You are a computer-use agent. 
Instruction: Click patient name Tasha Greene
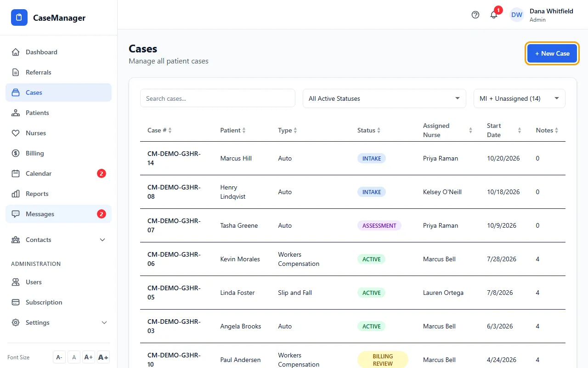tap(239, 225)
